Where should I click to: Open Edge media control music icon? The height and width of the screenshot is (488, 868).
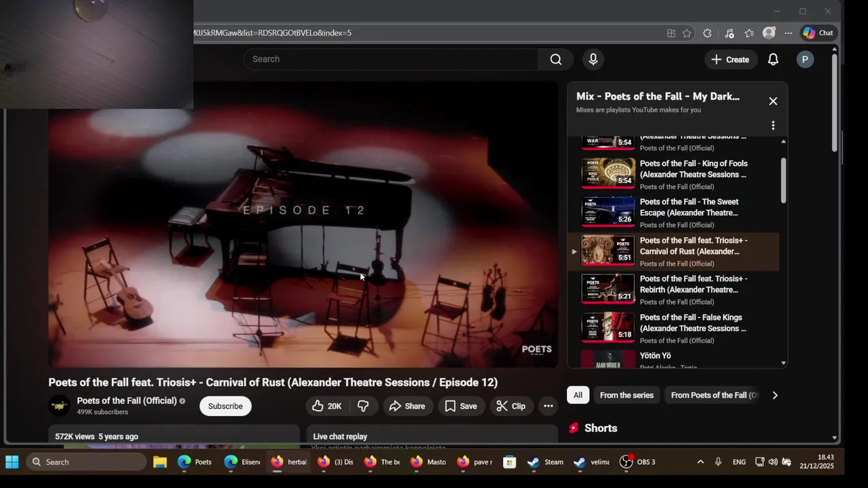pyautogui.click(x=729, y=33)
